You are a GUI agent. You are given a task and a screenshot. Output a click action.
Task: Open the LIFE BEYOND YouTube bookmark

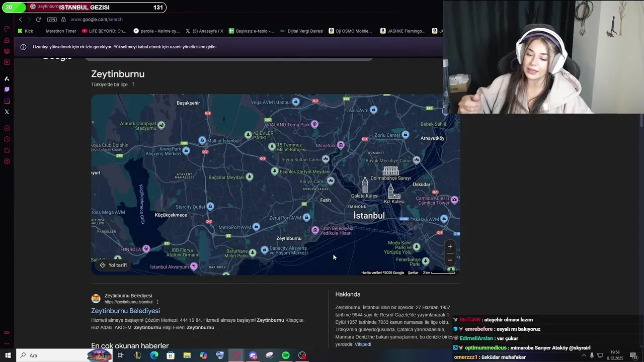click(104, 31)
